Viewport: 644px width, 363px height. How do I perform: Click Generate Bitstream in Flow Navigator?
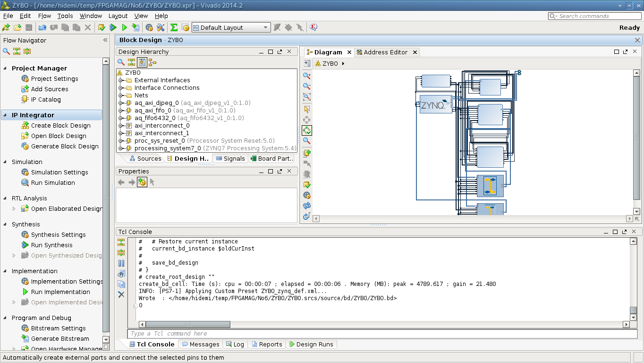pyautogui.click(x=60, y=338)
